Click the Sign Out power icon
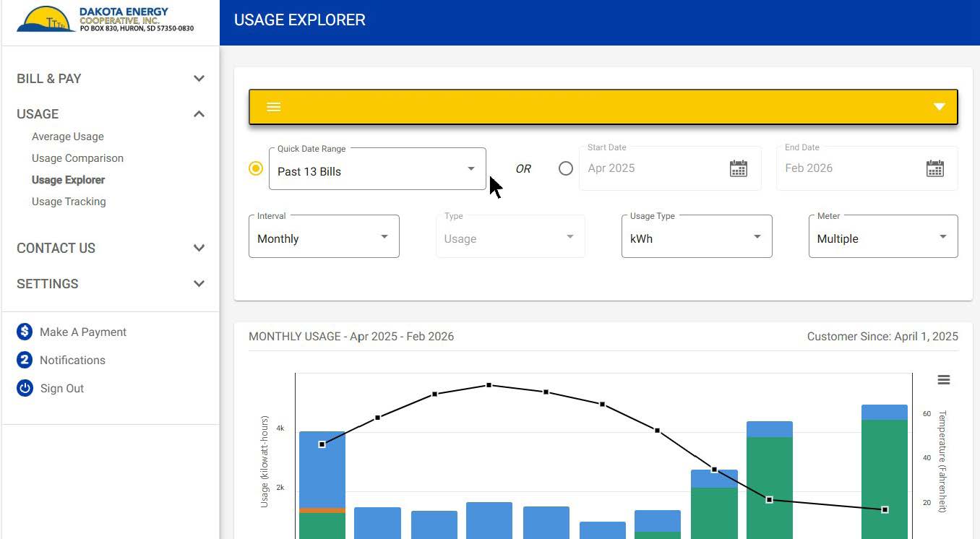This screenshot has height=539, width=980. click(x=25, y=388)
